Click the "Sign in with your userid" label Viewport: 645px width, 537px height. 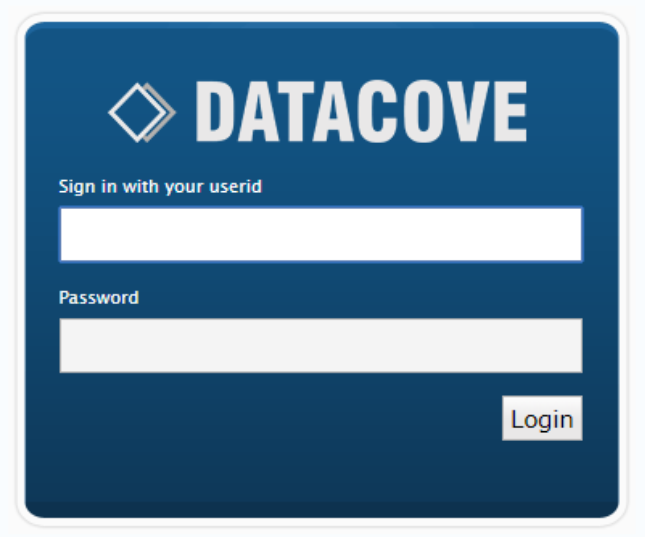pos(160,187)
